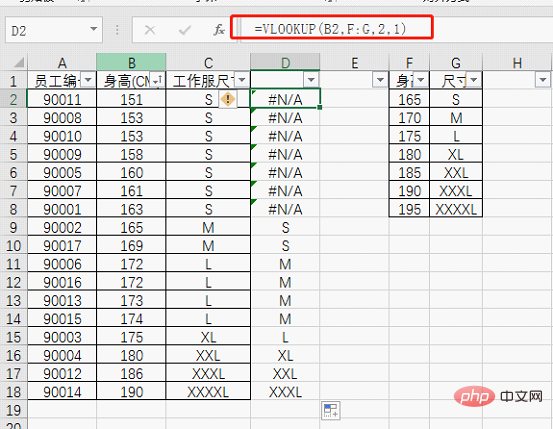Viewport: 553px width, 429px height.
Task: Select column E header
Action: 354,62
